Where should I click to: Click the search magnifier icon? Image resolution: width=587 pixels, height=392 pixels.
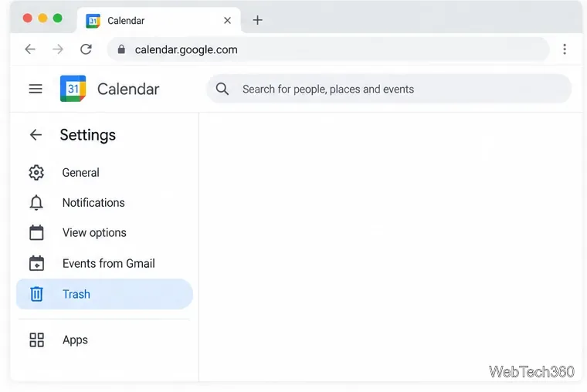click(x=222, y=89)
